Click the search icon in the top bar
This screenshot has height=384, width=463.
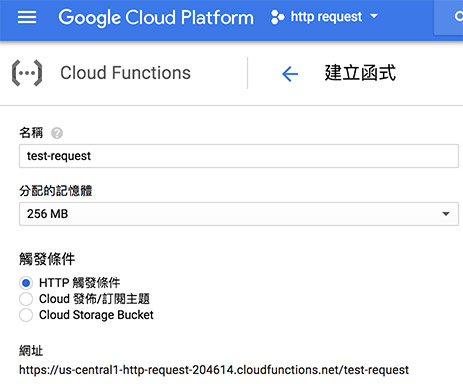[x=459, y=16]
